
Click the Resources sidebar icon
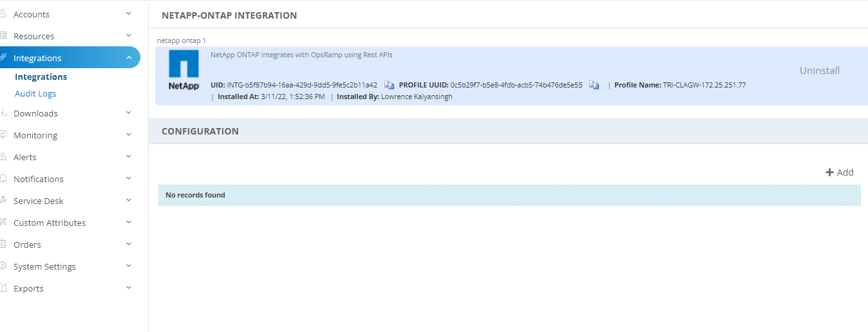coord(3,36)
